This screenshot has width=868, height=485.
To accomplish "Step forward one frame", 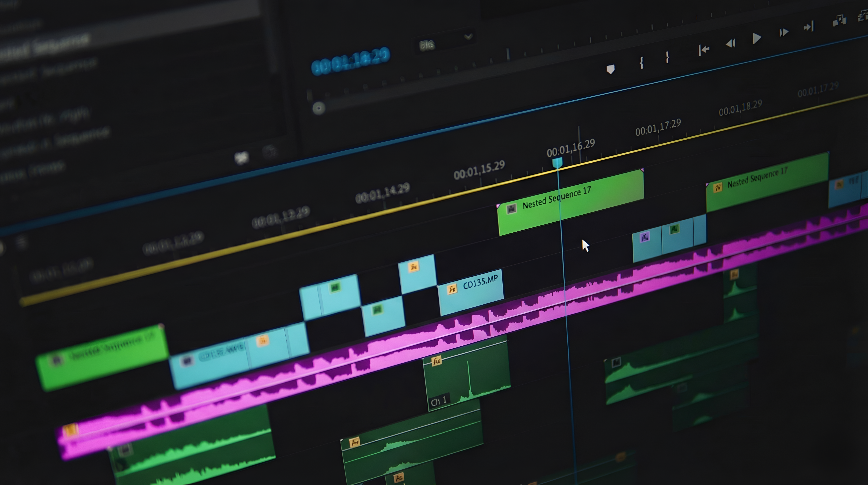I will pyautogui.click(x=784, y=32).
